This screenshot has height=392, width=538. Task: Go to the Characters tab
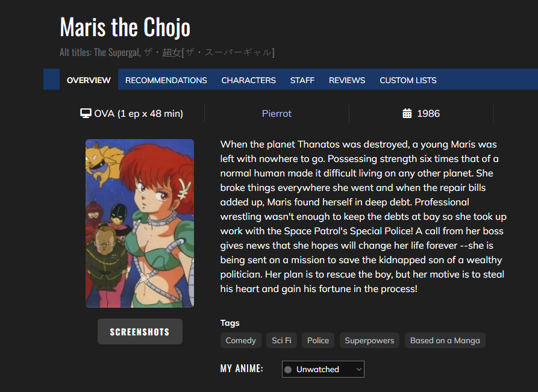click(248, 80)
